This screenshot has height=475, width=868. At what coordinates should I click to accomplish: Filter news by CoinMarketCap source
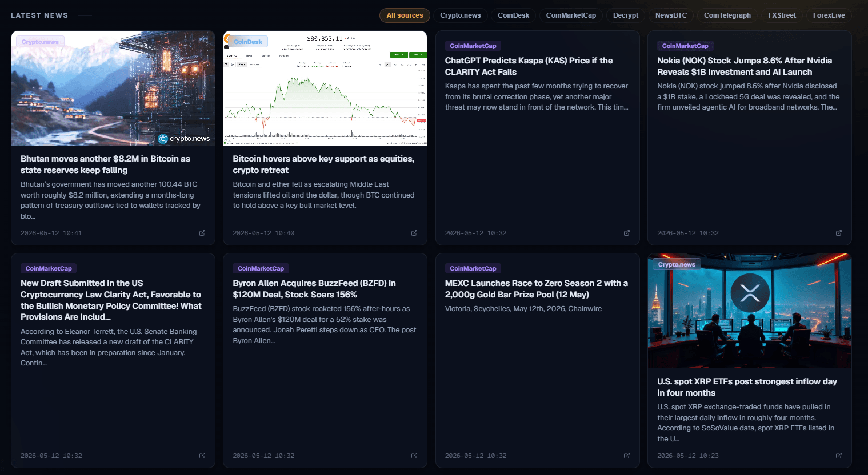coord(571,15)
